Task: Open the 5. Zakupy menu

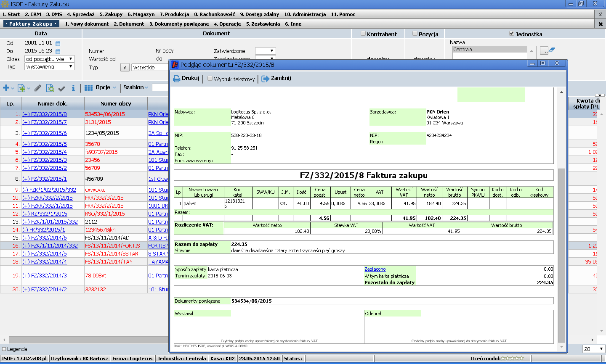Action: (x=111, y=14)
